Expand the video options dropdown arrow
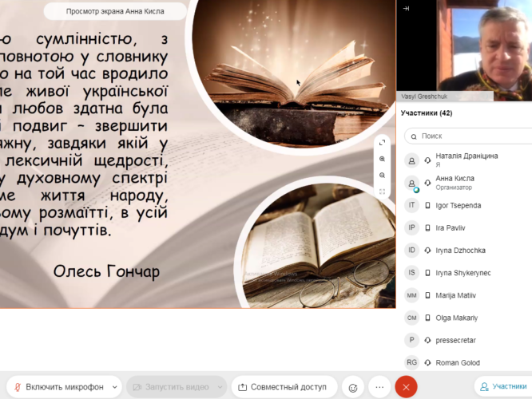This screenshot has height=399, width=532. coord(220,387)
